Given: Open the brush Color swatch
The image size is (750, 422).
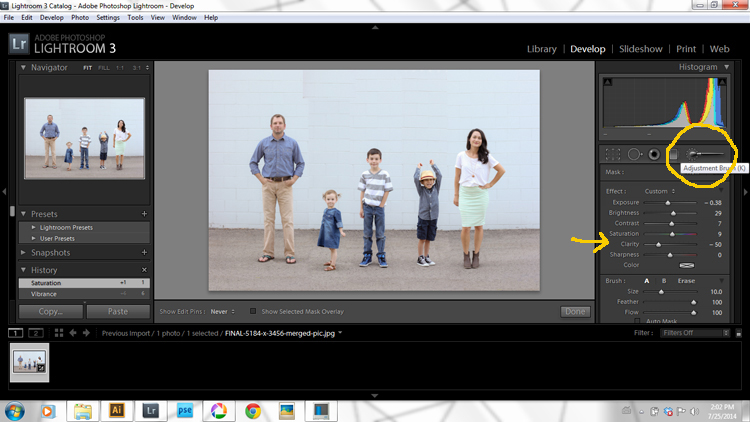Looking at the screenshot, I should coord(687,265).
